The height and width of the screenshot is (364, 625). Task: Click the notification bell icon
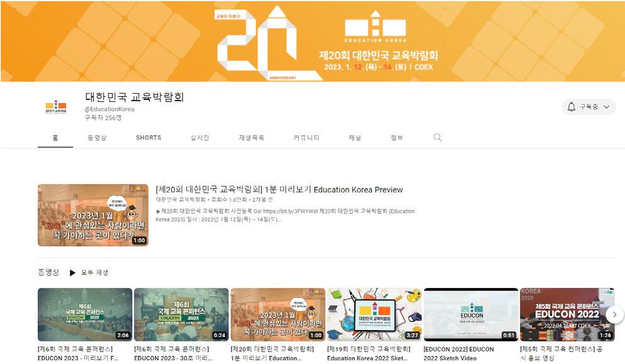(572, 107)
